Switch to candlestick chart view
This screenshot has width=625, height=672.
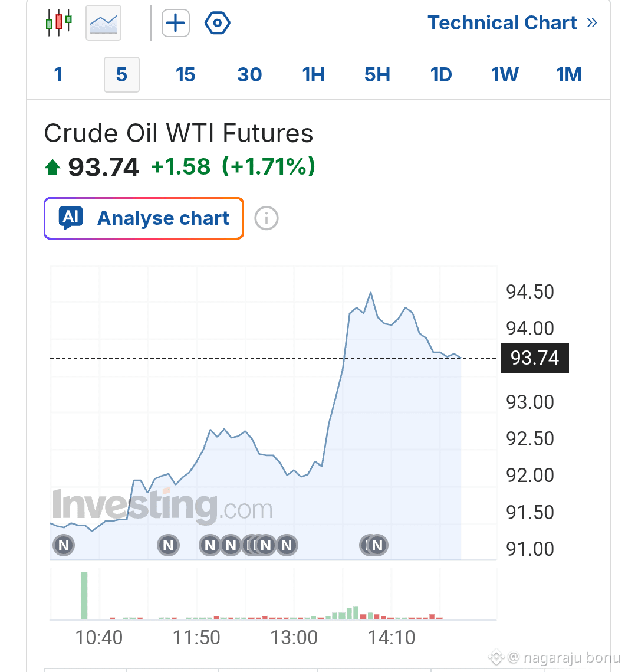(x=59, y=22)
